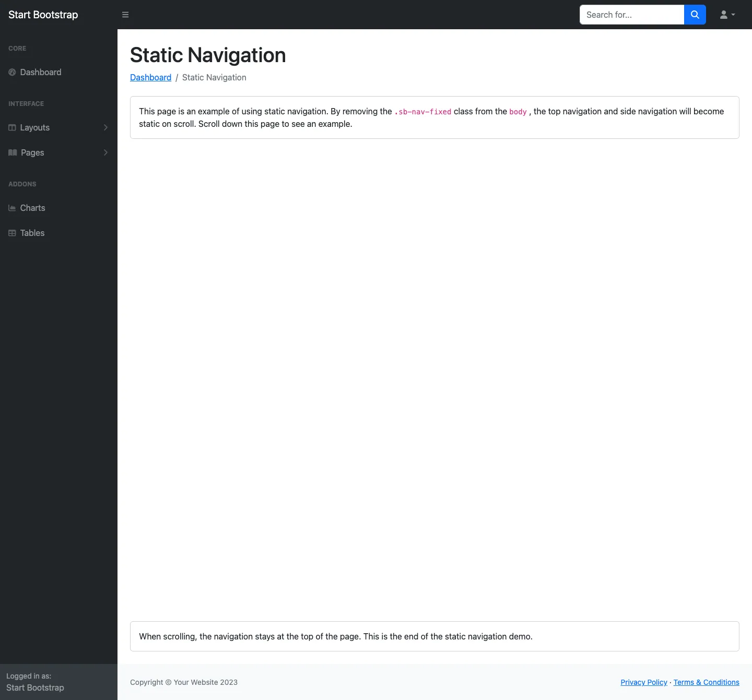The height and width of the screenshot is (700, 752).
Task: Toggle the sidebar with the hamburger icon
Action: click(125, 15)
